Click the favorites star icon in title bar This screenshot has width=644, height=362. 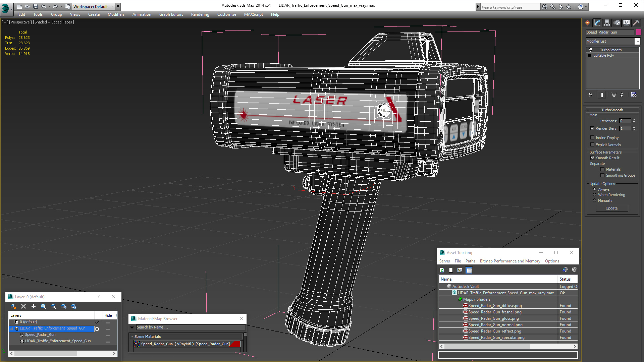coord(569,7)
